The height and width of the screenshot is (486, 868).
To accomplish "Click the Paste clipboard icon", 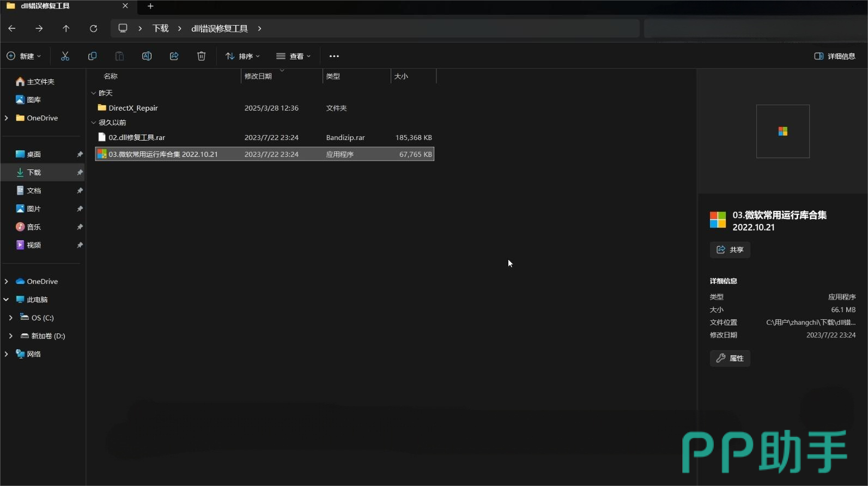I will point(119,56).
